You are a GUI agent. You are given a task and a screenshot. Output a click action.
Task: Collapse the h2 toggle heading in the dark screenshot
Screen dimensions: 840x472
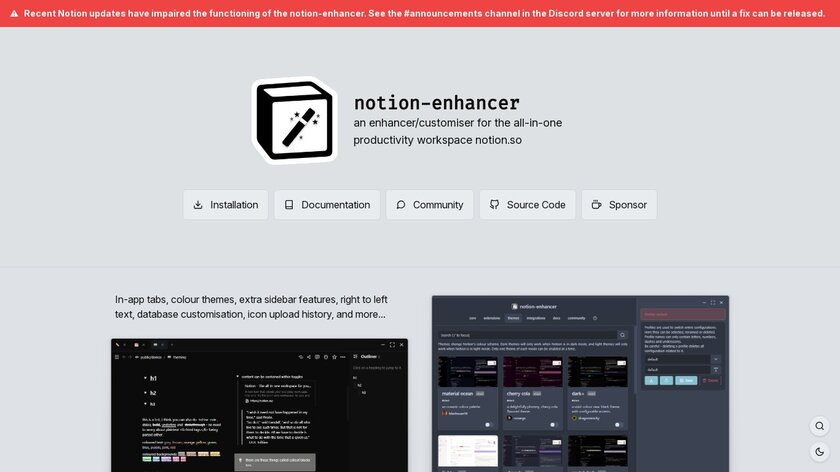(x=145, y=393)
